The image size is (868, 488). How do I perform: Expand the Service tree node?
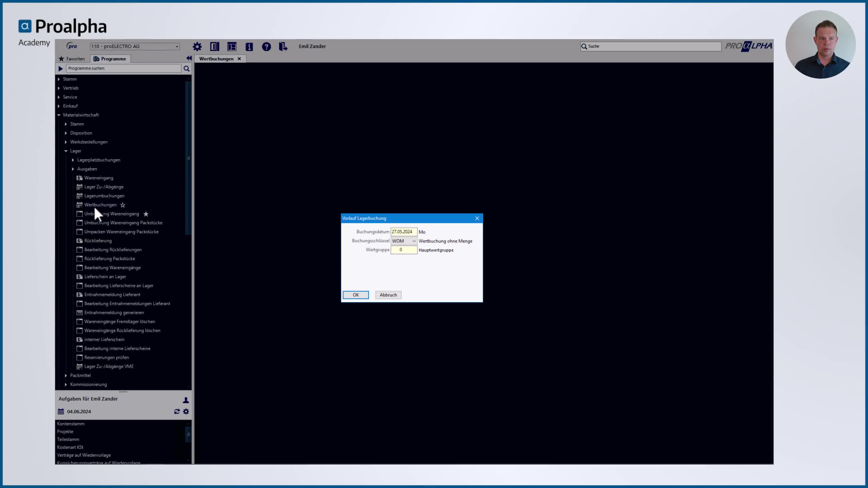pos(59,97)
